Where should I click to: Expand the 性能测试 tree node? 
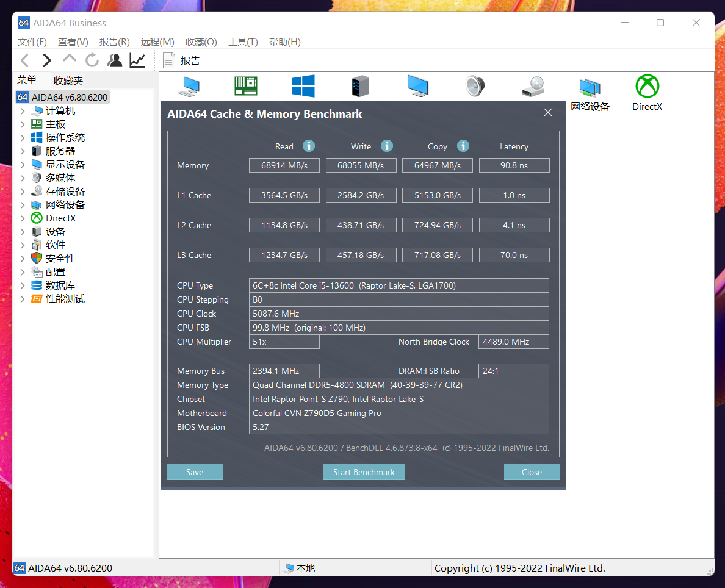(x=23, y=299)
